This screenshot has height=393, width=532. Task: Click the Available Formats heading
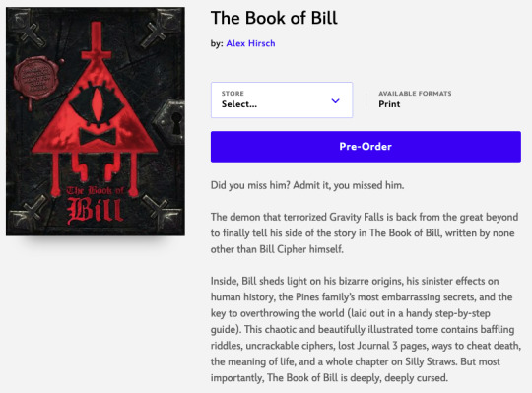coord(415,94)
